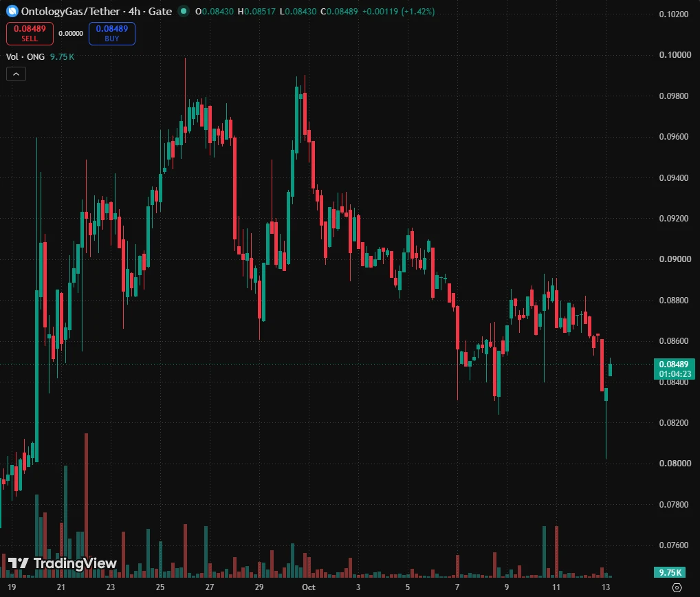
Task: Open the OntologyGas/Tether symbol title
Action: 96,11
